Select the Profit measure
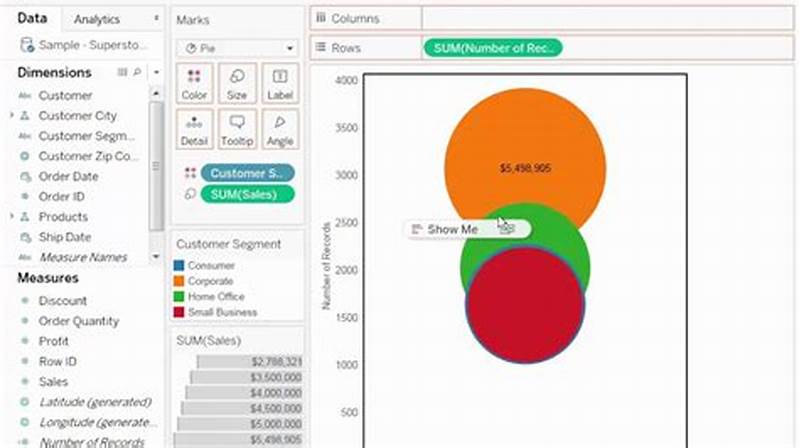The height and width of the screenshot is (448, 800). 54,341
